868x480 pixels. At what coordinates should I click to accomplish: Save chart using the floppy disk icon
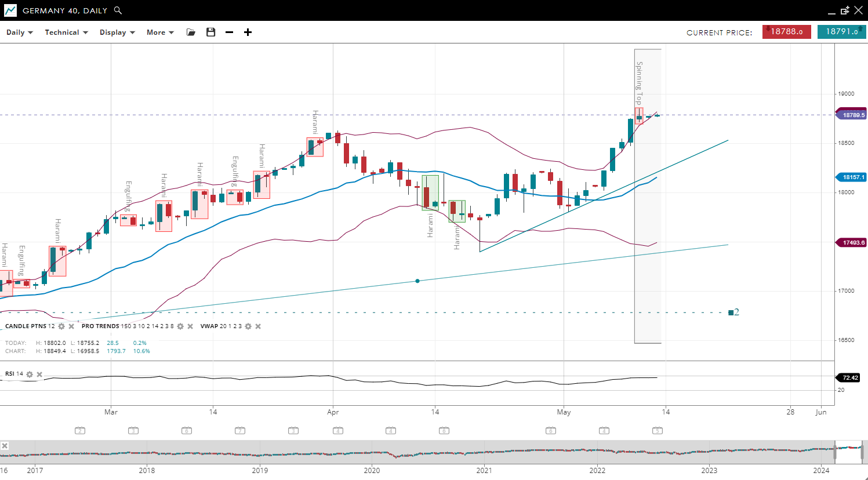click(210, 32)
